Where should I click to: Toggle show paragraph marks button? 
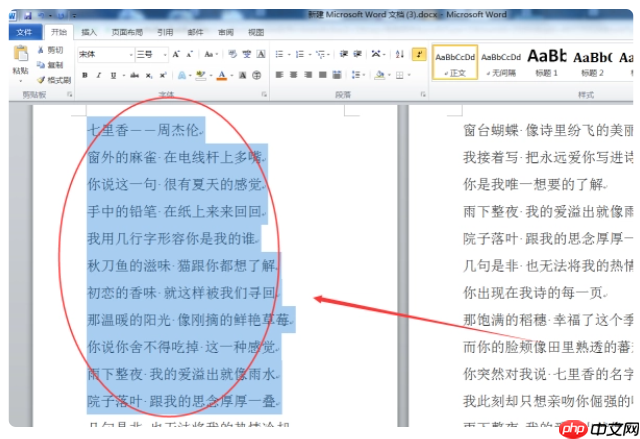(419, 54)
